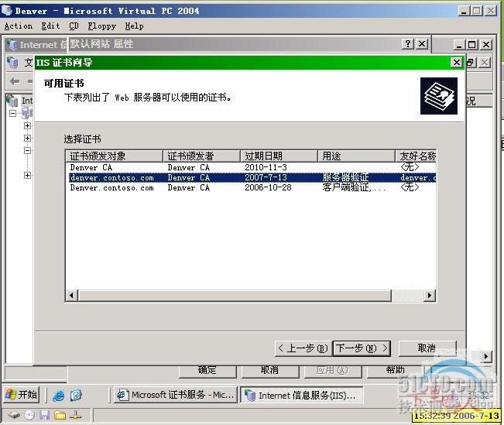Switch to Microsoft 证书服务 taskbar window

point(176,395)
